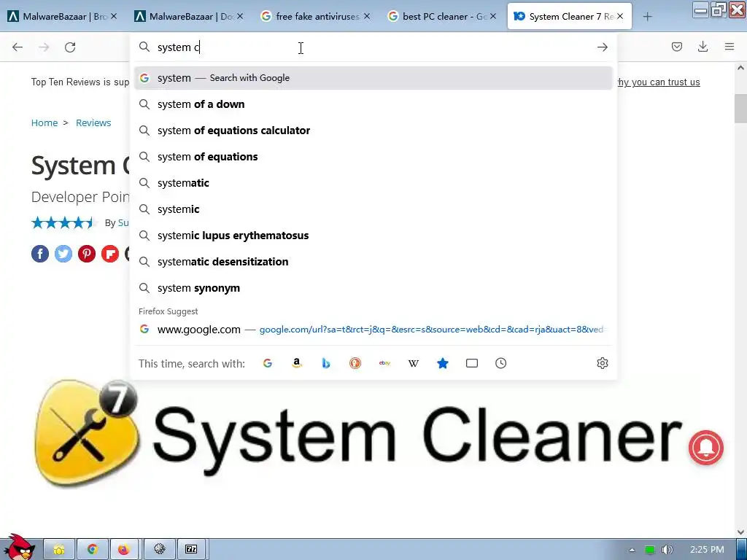Search this time with Amazon icon
This screenshot has width=747, height=560.
(297, 363)
